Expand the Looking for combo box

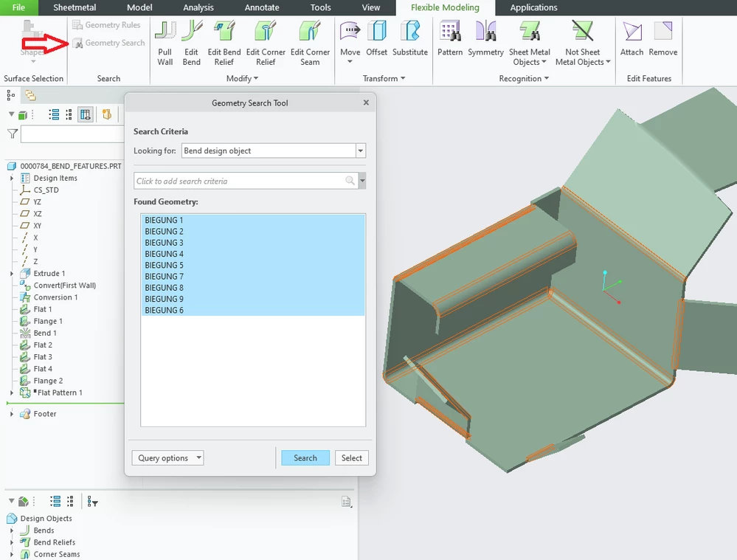point(361,151)
